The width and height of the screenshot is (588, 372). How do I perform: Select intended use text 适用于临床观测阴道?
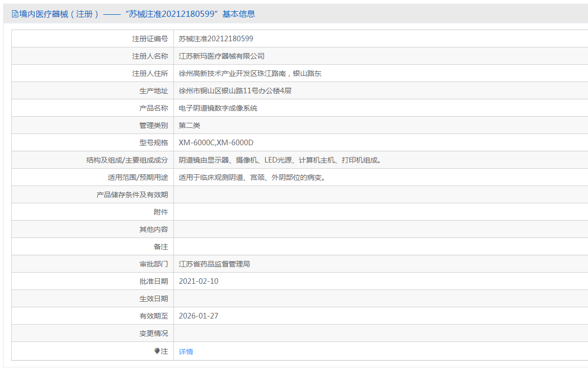pos(252,177)
